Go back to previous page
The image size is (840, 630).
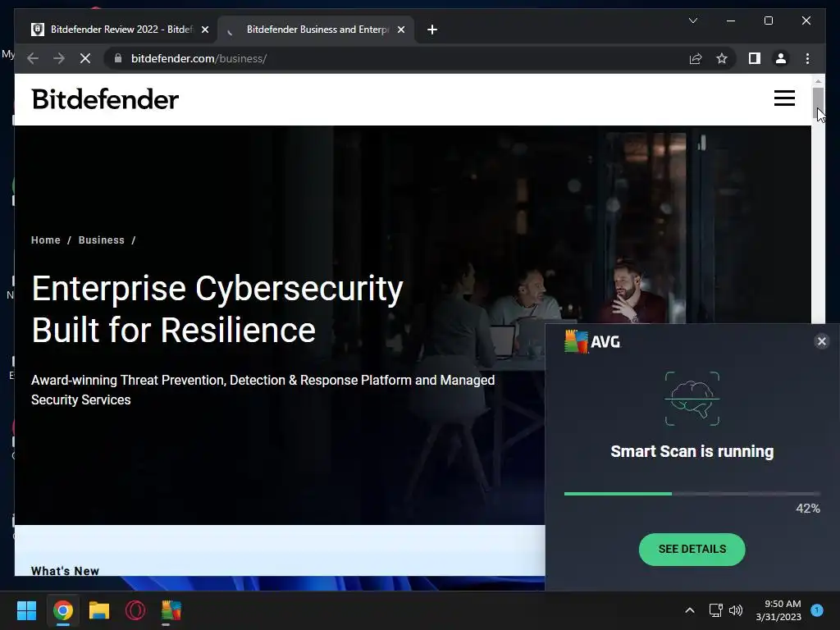[x=33, y=58]
